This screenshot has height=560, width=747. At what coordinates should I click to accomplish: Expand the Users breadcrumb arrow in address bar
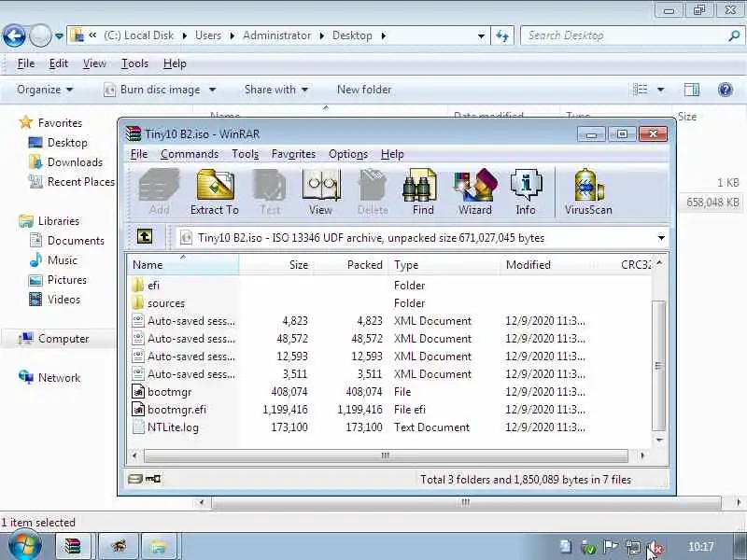(x=232, y=35)
